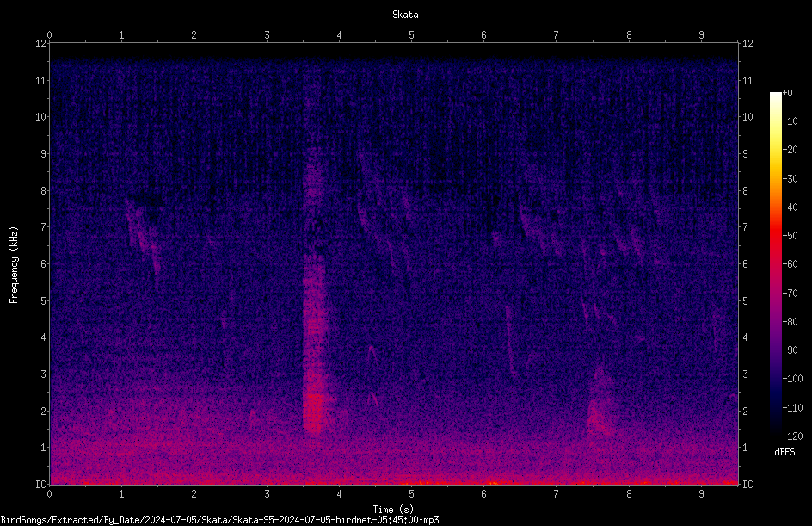Click the "2" kHz tick on the right frequency axis
812x526 pixels.
745,411
